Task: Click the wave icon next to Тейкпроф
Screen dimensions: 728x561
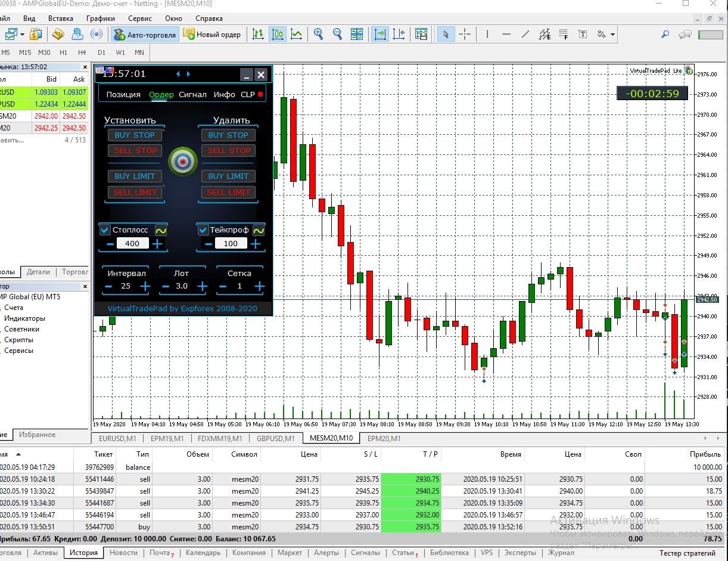Action: point(259,230)
